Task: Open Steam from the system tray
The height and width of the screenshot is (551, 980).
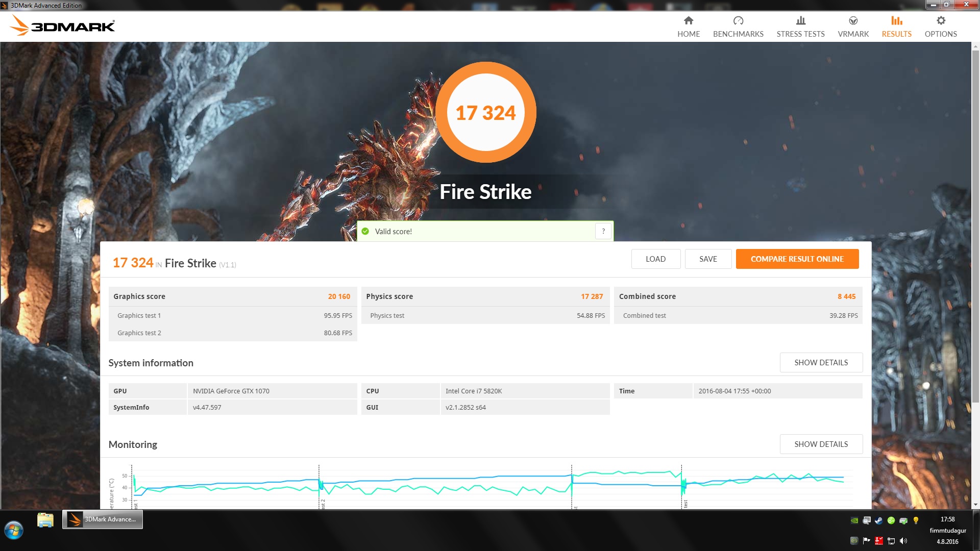Action: click(878, 520)
